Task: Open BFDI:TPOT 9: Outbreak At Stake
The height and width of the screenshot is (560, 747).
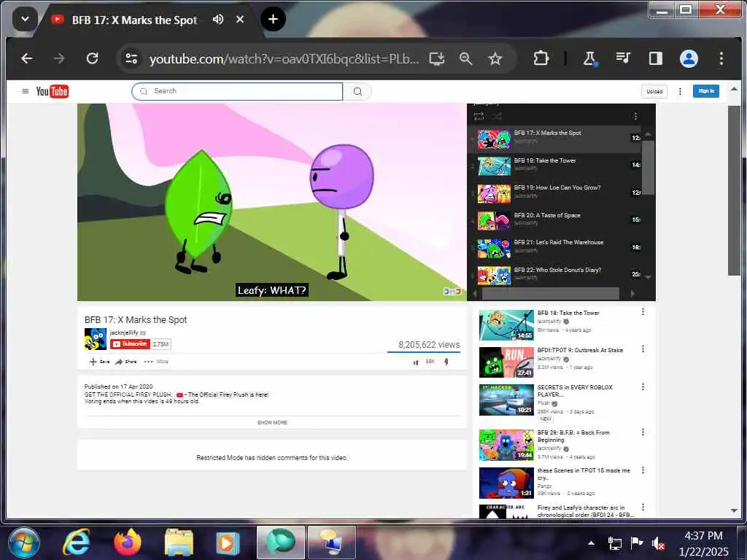Action: [x=580, y=350]
